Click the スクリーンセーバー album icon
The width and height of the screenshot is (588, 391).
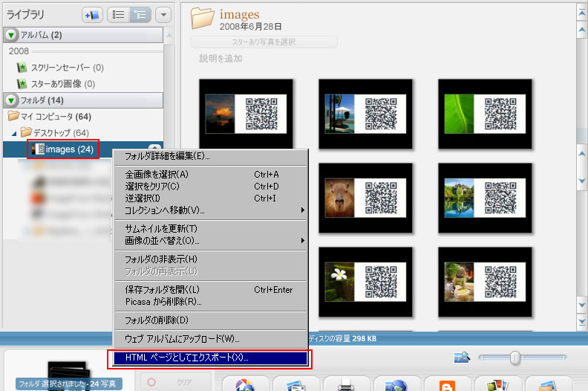tap(22, 68)
